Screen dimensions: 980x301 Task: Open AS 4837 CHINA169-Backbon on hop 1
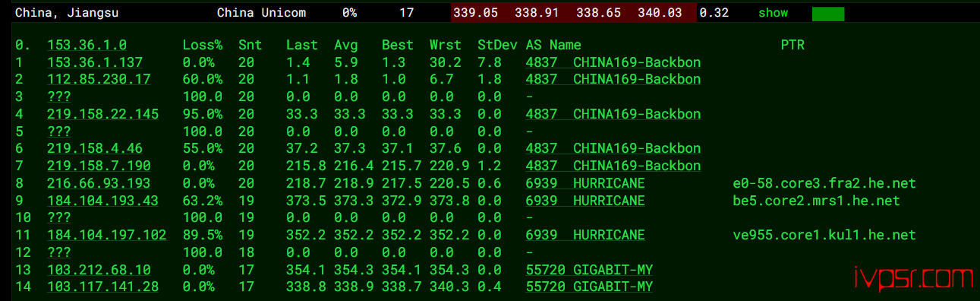[x=613, y=62]
